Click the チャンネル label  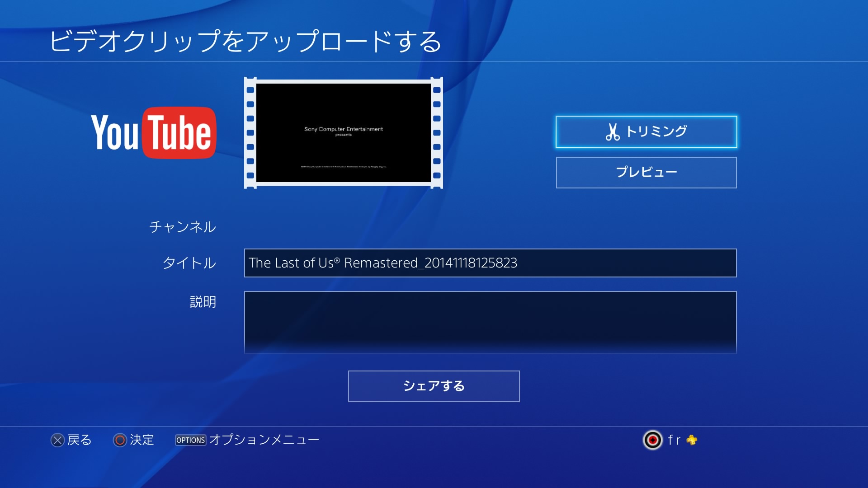[x=183, y=227]
